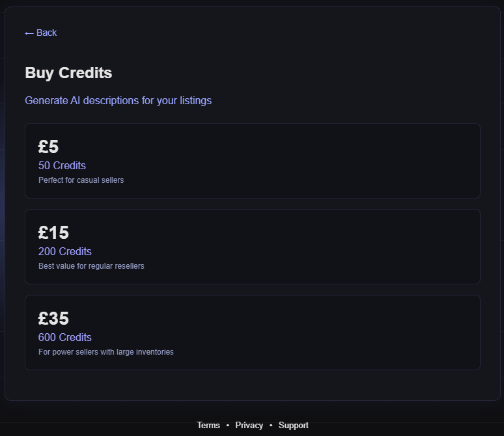Open the Terms footer link
The width and height of the screenshot is (504, 436).
[x=208, y=425]
